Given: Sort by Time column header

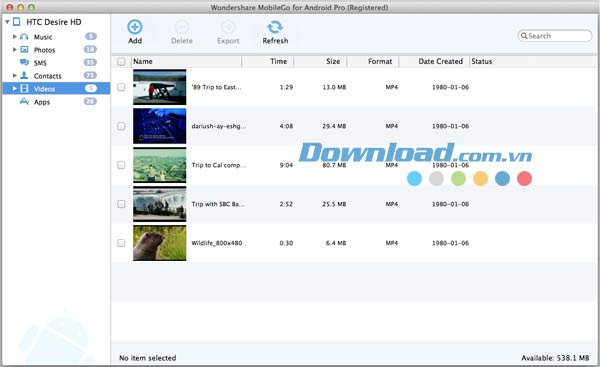Looking at the screenshot, I should [268, 61].
